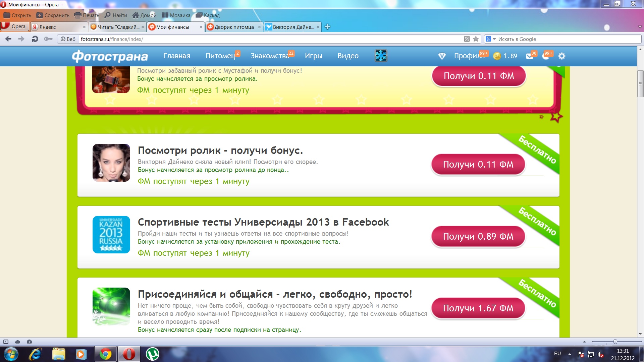Click Виктория Дайнеко video thumbnail

coord(111,163)
